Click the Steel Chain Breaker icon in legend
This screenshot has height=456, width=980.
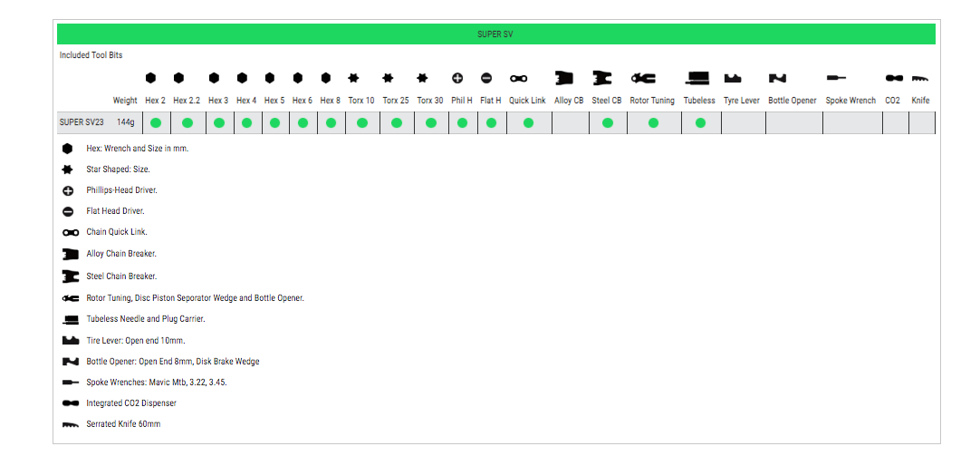click(71, 276)
